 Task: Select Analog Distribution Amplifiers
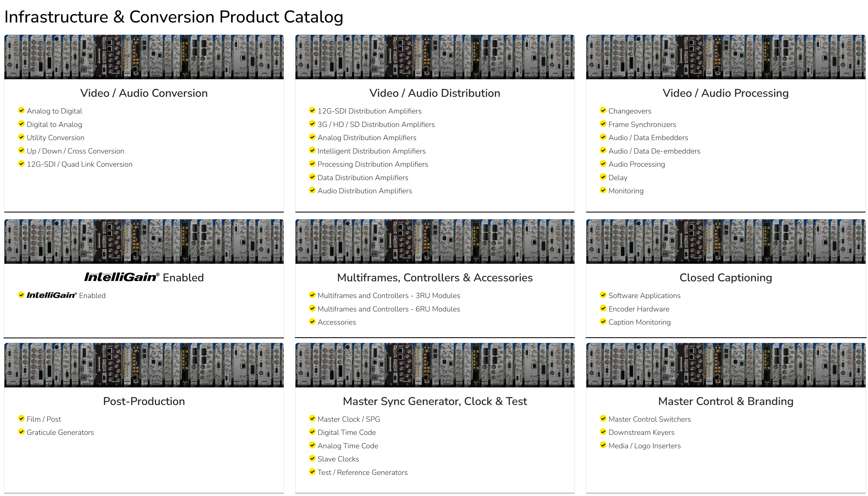pos(367,138)
